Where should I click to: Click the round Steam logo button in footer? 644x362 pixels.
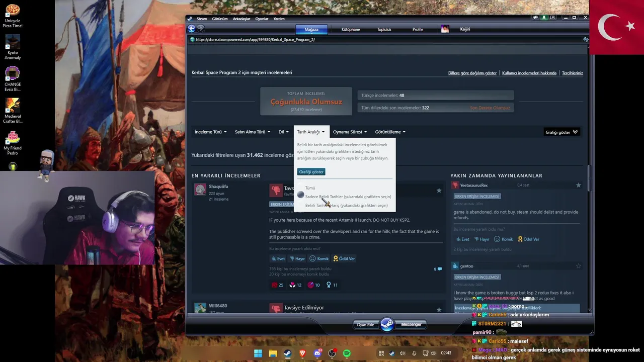[x=387, y=324]
